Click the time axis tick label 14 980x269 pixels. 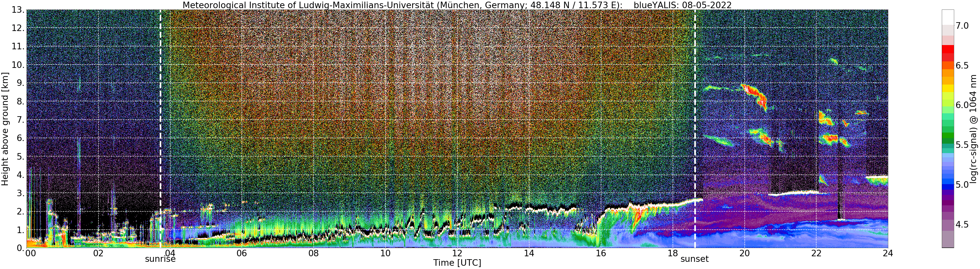529,253
